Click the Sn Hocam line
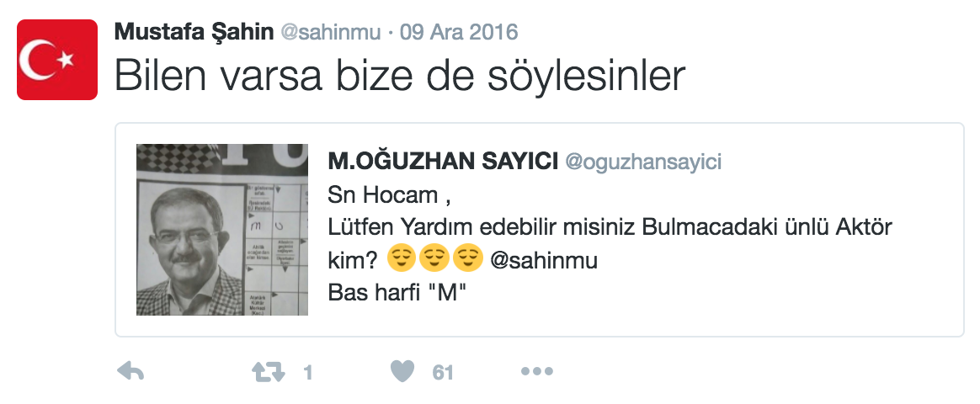Image resolution: width=980 pixels, height=404 pixels. [x=389, y=195]
